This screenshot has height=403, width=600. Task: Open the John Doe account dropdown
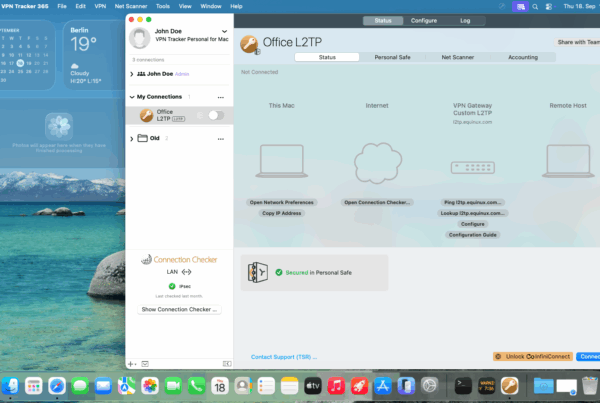click(224, 33)
